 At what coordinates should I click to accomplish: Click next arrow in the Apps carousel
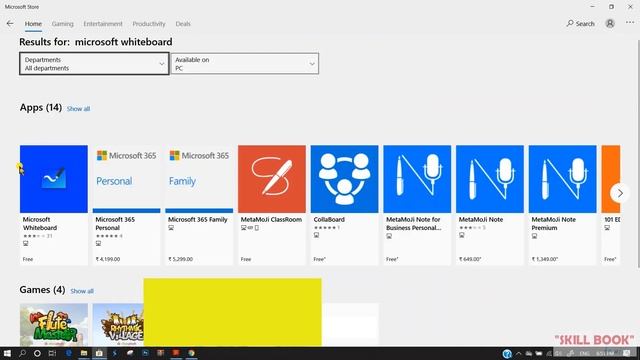click(620, 193)
